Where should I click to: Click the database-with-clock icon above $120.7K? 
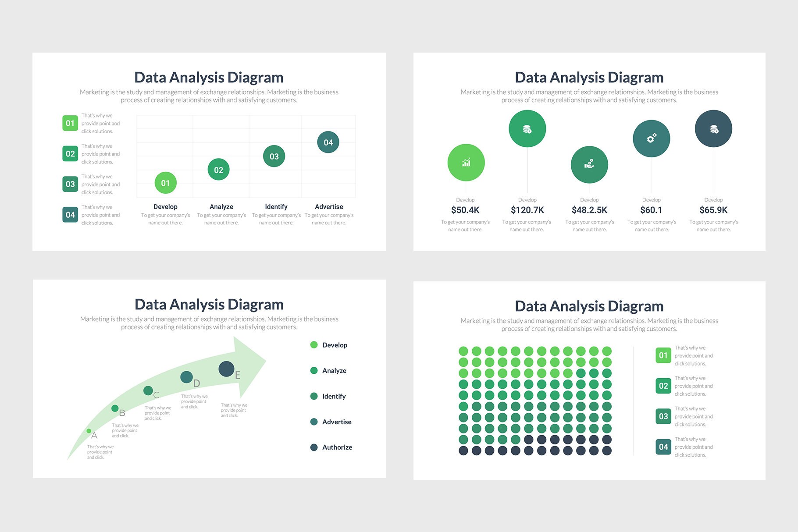click(x=527, y=128)
